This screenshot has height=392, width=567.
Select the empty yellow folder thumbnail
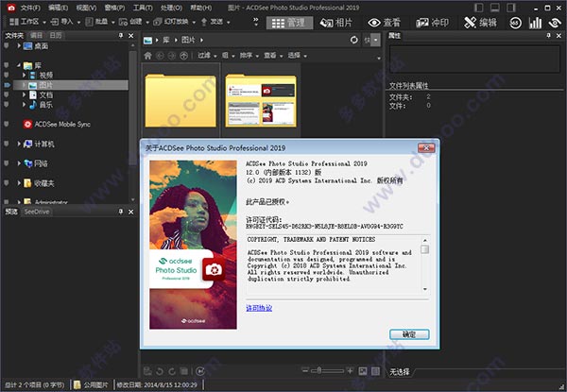tap(180, 100)
